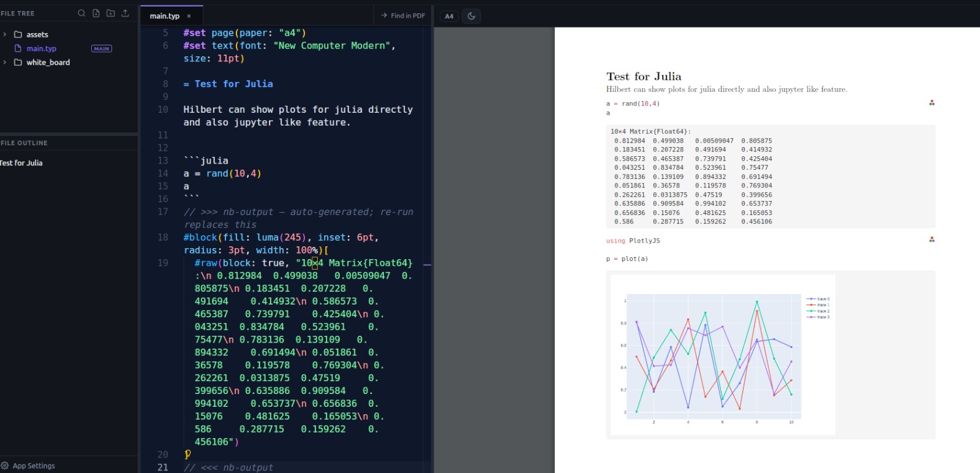The height and width of the screenshot is (473, 980).
Task: Open file tree search
Action: click(x=81, y=13)
